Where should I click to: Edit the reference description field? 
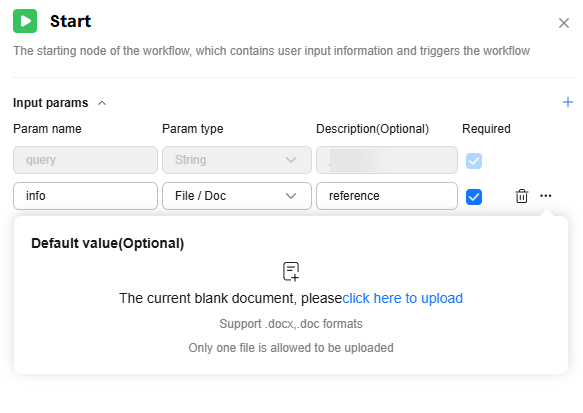click(x=387, y=196)
